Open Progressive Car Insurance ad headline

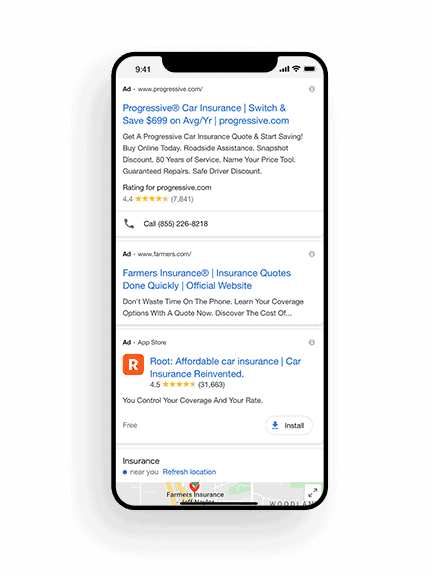[x=206, y=114]
